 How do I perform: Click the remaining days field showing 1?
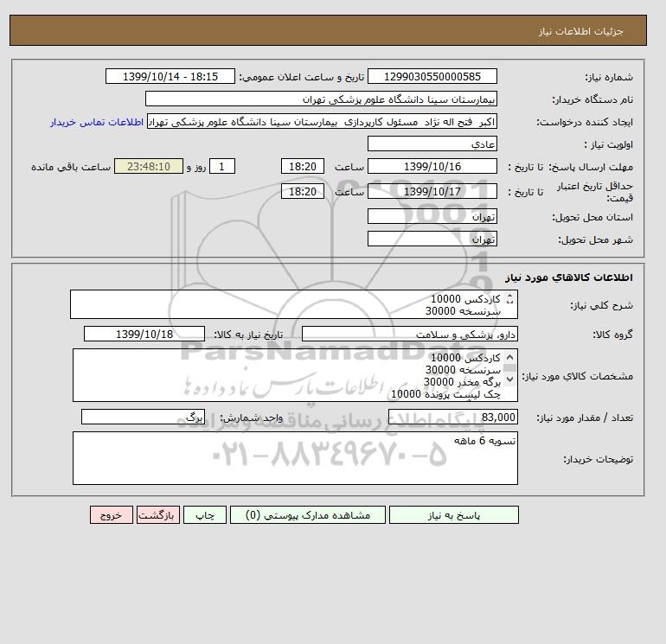[x=221, y=167]
